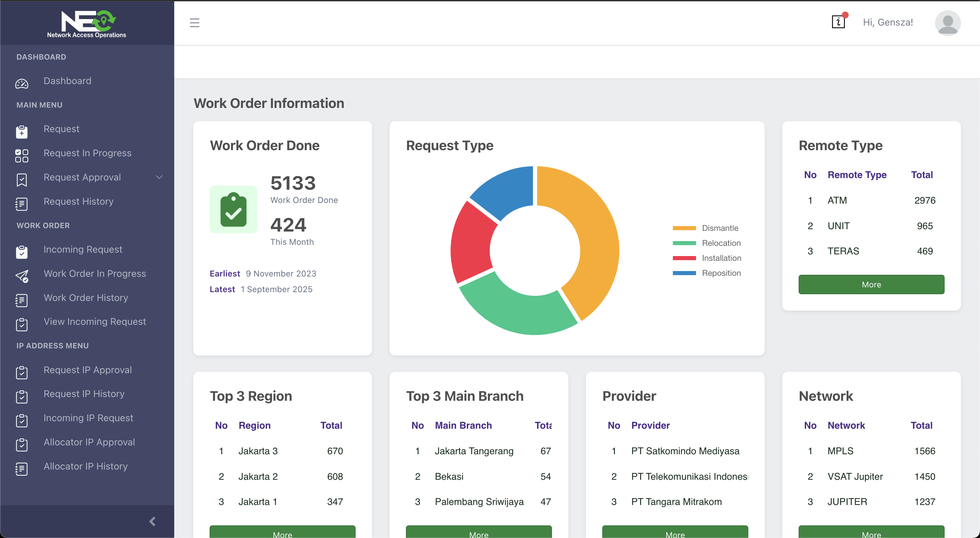Image resolution: width=980 pixels, height=538 pixels.
Task: Click the Request History list icon
Action: coord(22,204)
